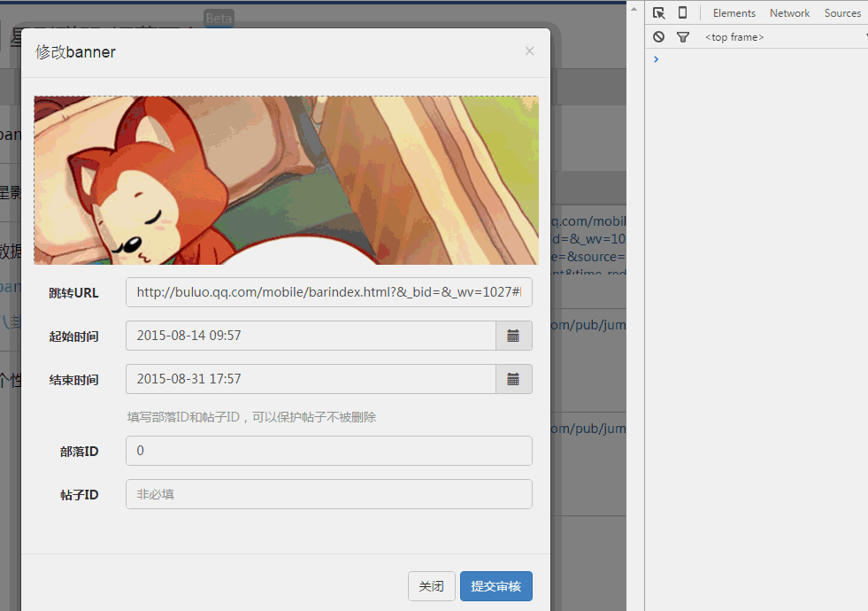
Task: Switch to the Elements tab
Action: click(x=734, y=13)
